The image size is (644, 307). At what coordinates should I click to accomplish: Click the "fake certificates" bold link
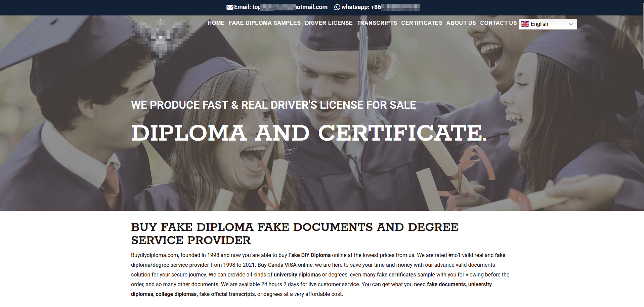396,275
